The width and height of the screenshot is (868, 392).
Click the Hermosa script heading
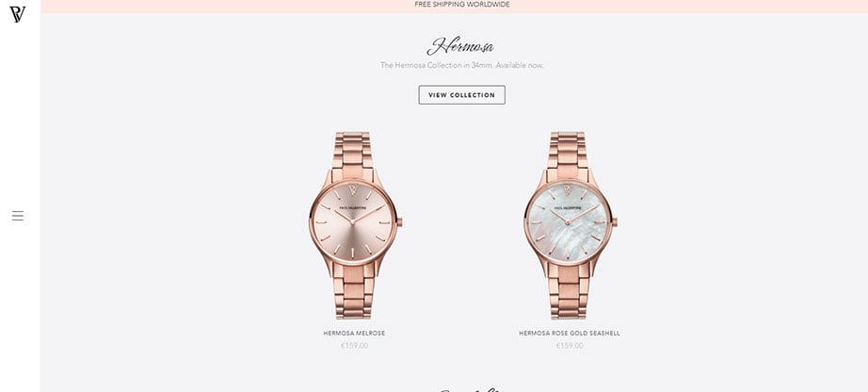tap(460, 46)
